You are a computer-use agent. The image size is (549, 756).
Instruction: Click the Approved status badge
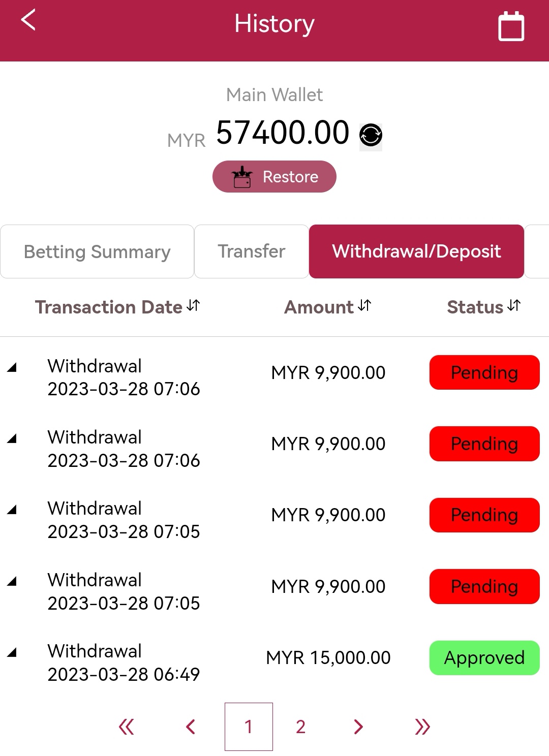click(x=484, y=658)
